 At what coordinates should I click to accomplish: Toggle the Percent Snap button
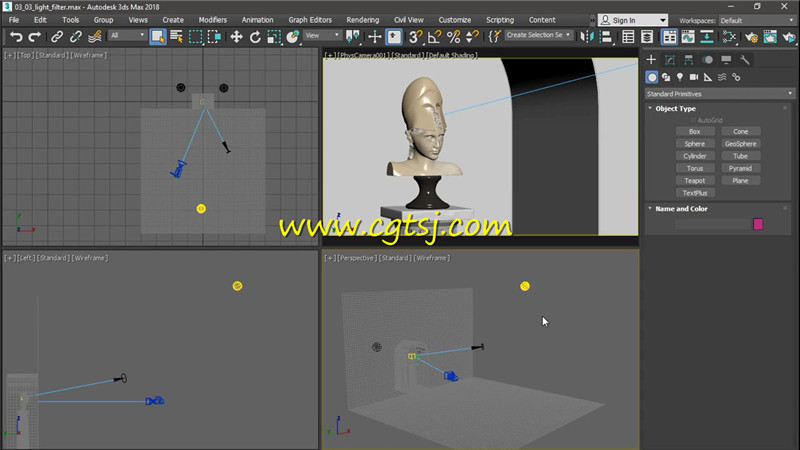453,37
